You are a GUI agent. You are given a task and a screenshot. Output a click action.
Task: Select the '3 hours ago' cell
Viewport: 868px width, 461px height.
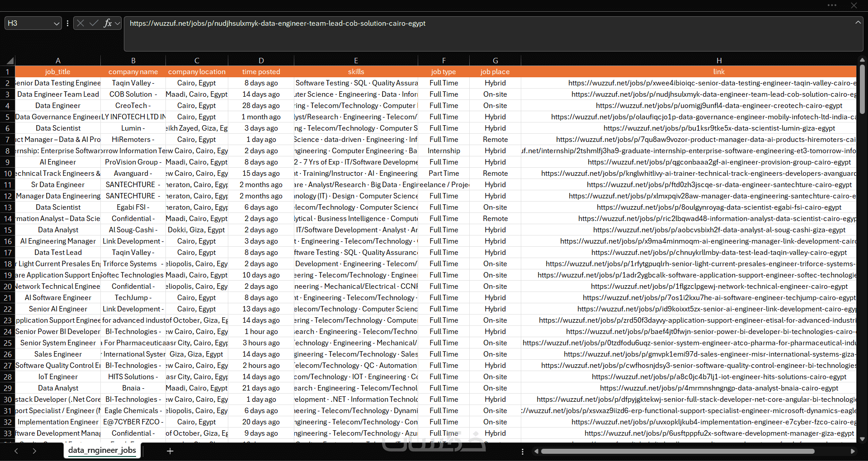[261, 343]
